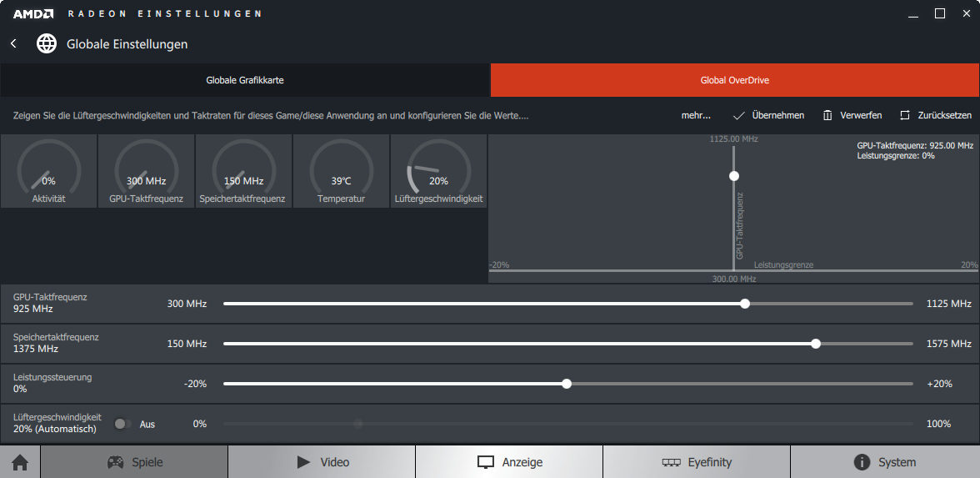The width and height of the screenshot is (980, 478).
Task: Click the '1575 MHz' maximum value text
Action: pyautogui.click(x=948, y=344)
